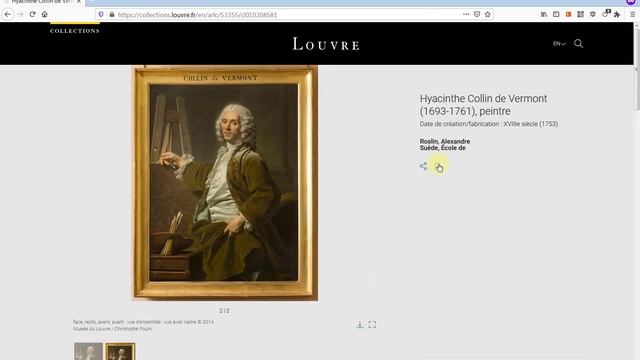Click the Pocket save icon
This screenshot has height=360, width=640.
point(477,14)
